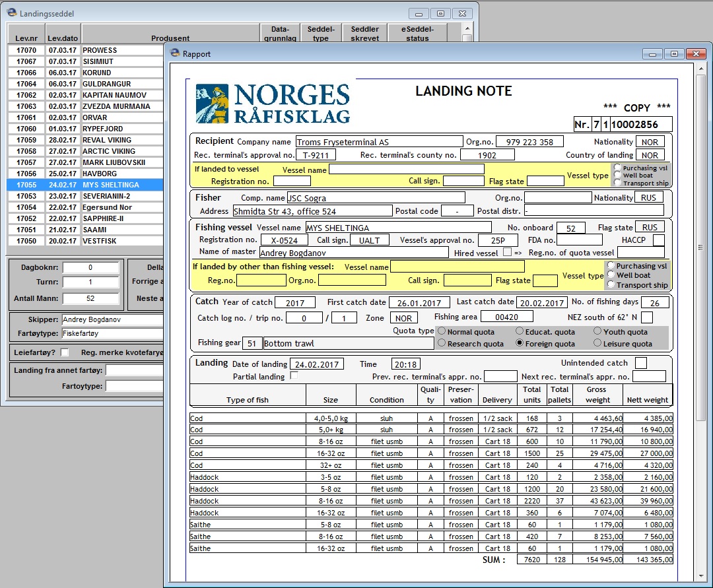Select the Research quota radio button
The width and height of the screenshot is (713, 588).
442,343
